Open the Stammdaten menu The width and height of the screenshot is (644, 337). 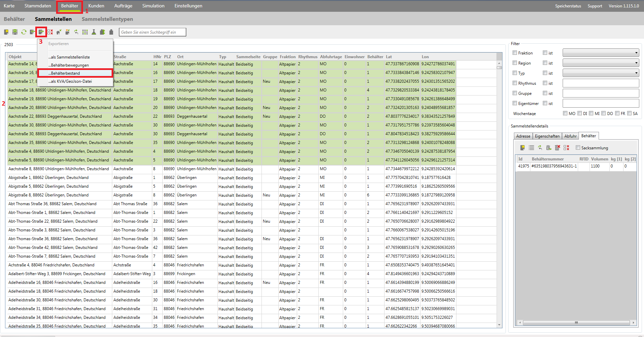click(38, 6)
